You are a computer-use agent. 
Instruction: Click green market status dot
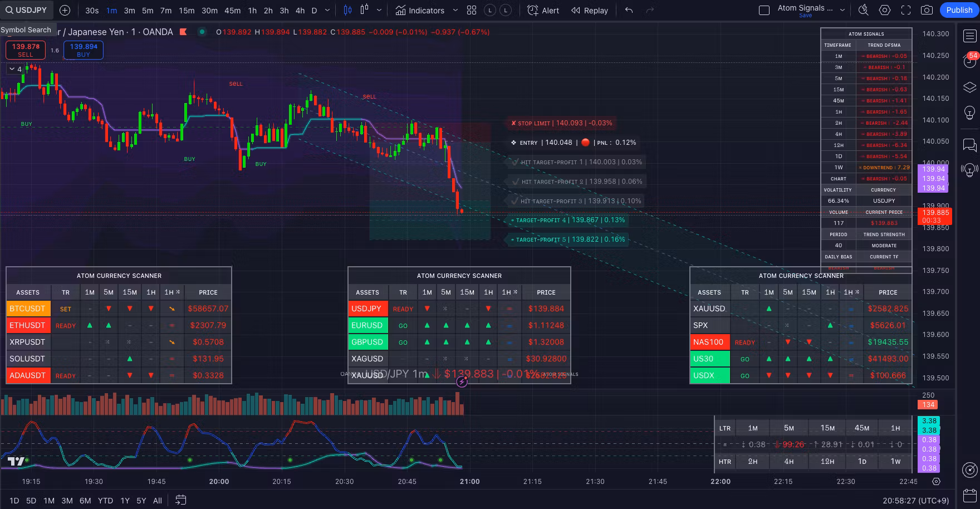(x=202, y=32)
